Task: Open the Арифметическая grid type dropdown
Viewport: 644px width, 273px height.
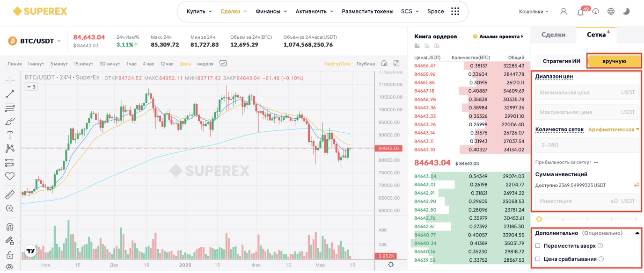Action: pyautogui.click(x=614, y=129)
